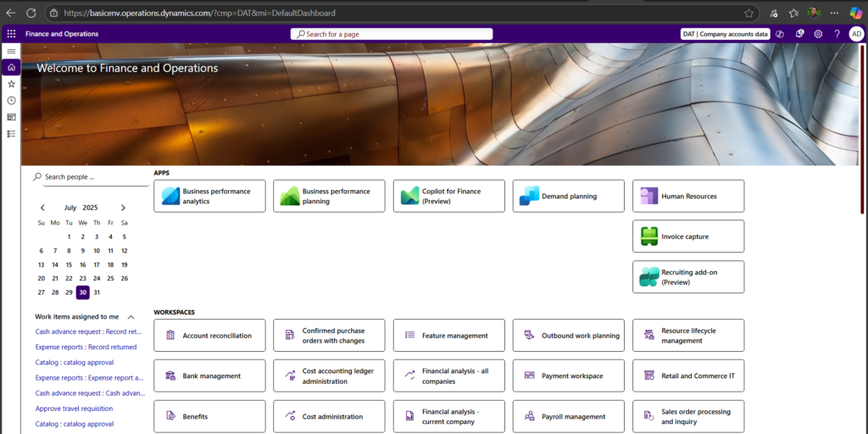Viewport: 868px width, 434px height.
Task: Collapse Work items assigned to me
Action: point(131,317)
